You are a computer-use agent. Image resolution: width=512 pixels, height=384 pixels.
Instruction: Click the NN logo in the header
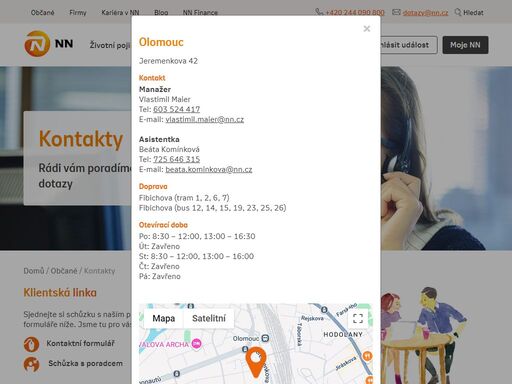click(49, 44)
